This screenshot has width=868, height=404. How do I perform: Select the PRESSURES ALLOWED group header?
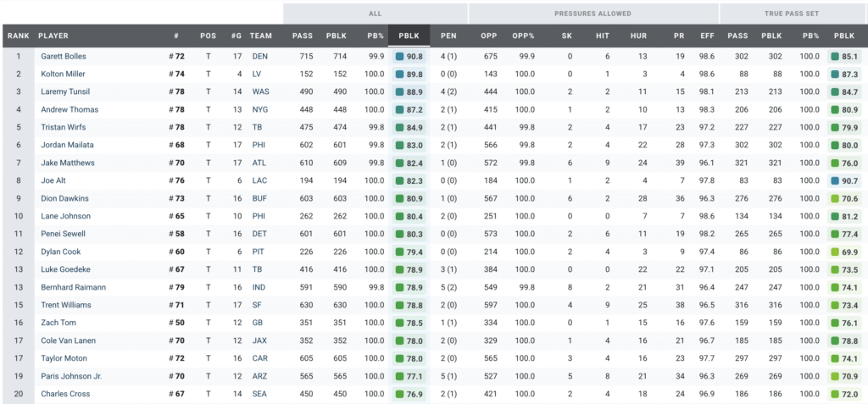pyautogui.click(x=593, y=14)
